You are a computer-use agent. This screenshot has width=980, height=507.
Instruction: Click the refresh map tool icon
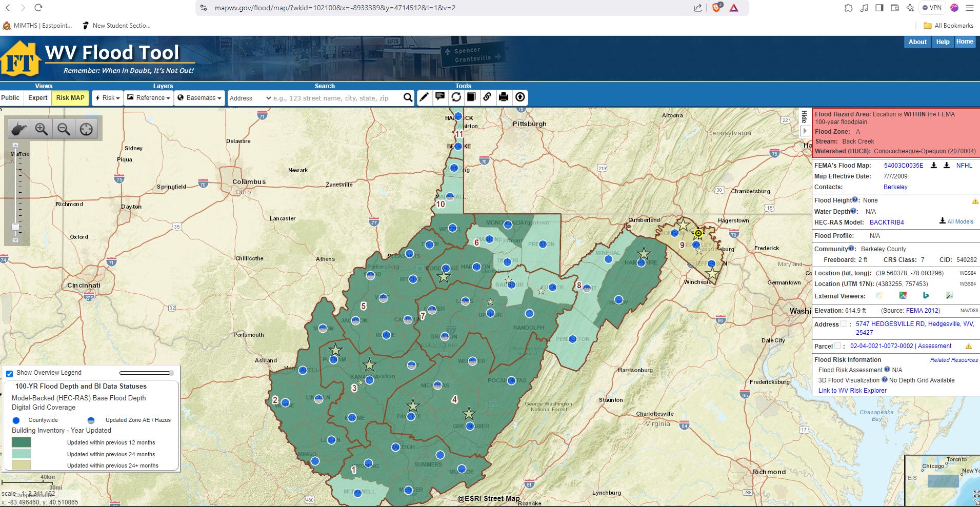pyautogui.click(x=456, y=97)
